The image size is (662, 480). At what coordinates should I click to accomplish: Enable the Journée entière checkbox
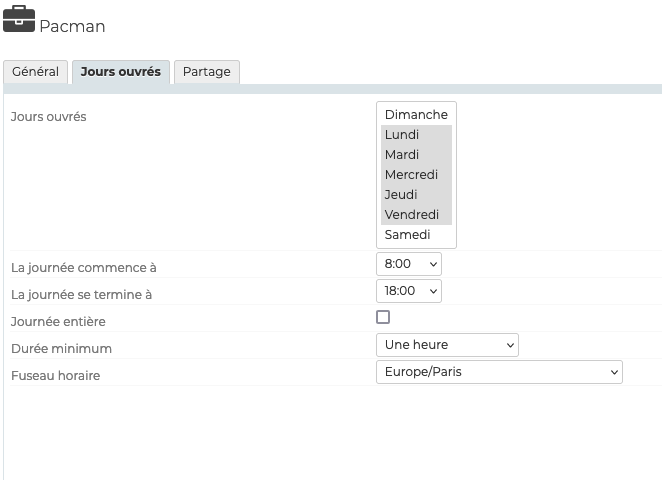click(x=383, y=318)
